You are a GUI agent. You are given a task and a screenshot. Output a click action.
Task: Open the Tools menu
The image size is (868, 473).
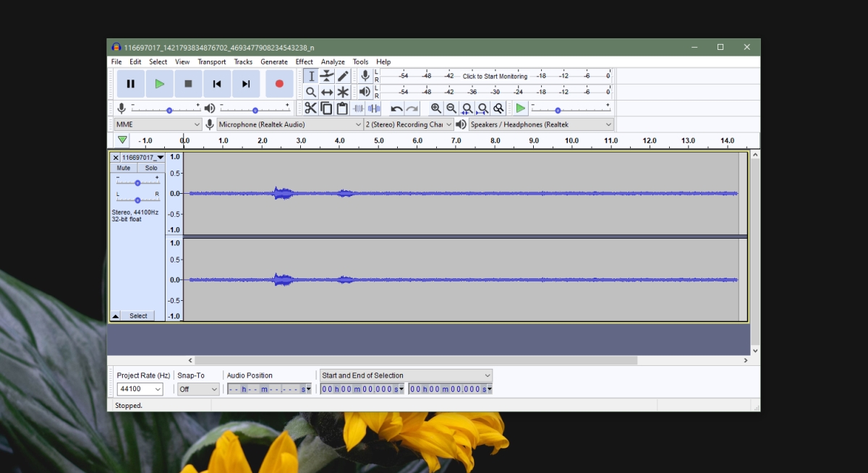pos(360,62)
